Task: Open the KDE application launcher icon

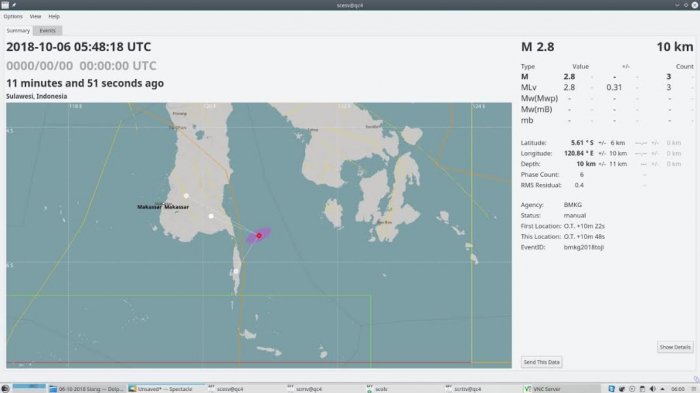Action: 5,389
